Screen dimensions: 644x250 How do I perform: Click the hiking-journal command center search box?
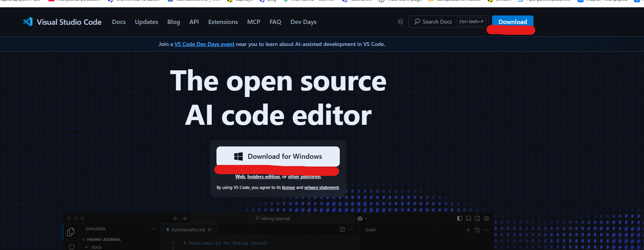[273, 218]
